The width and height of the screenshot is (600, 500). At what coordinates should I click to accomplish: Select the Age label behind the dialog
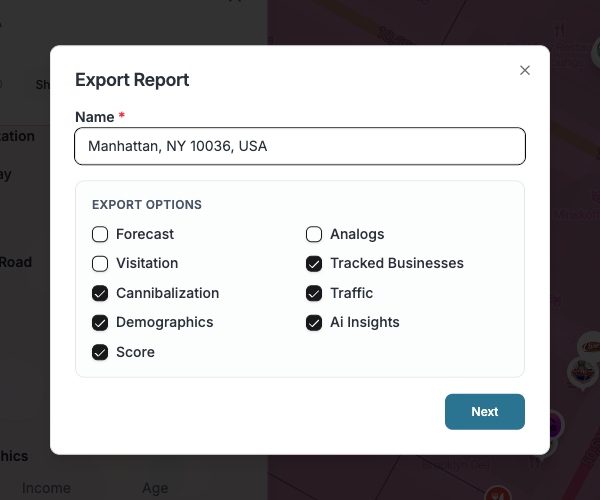[155, 488]
